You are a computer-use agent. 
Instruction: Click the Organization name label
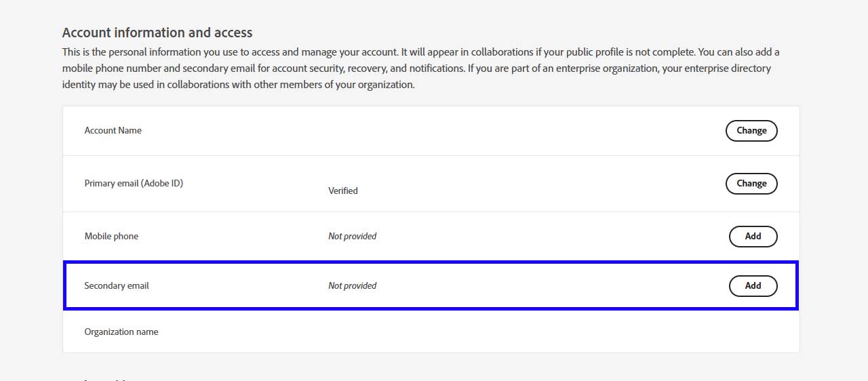coord(121,332)
